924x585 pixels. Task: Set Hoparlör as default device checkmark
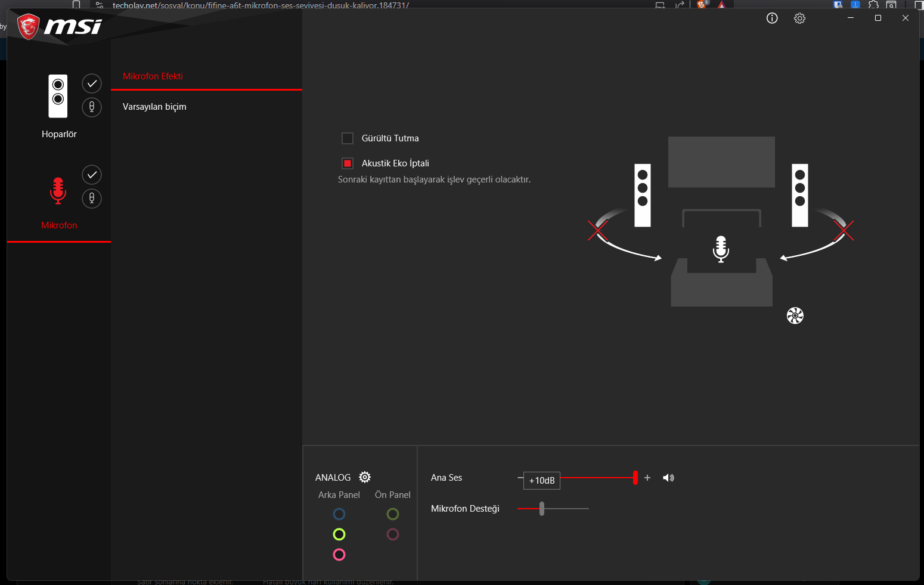click(x=92, y=83)
